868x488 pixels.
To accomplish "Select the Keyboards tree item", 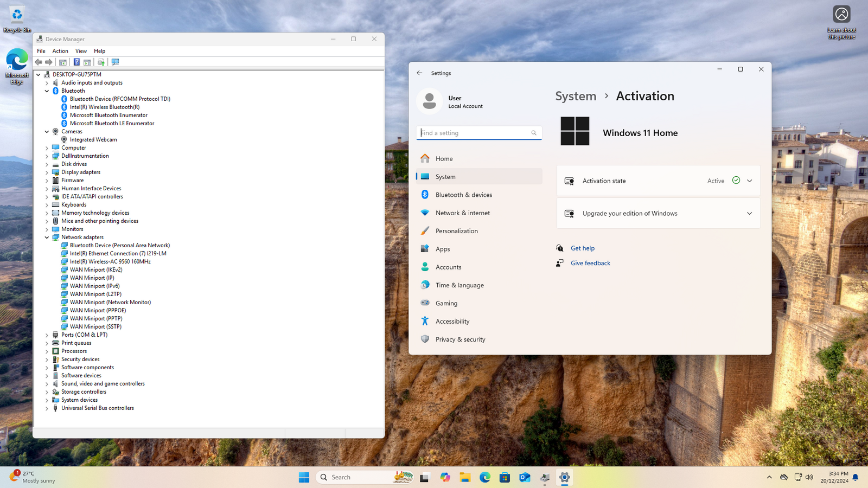I will coord(74,204).
